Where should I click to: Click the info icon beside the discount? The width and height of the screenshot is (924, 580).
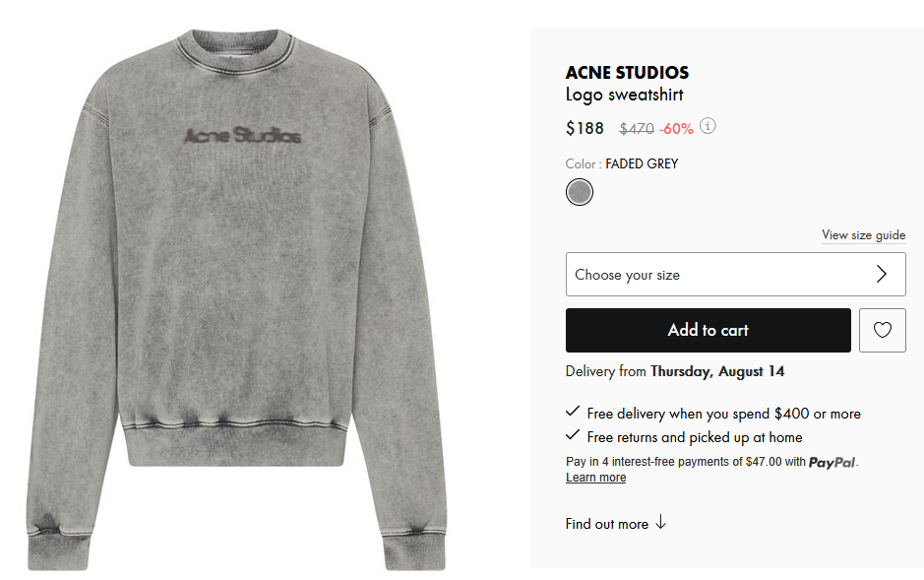tap(708, 126)
